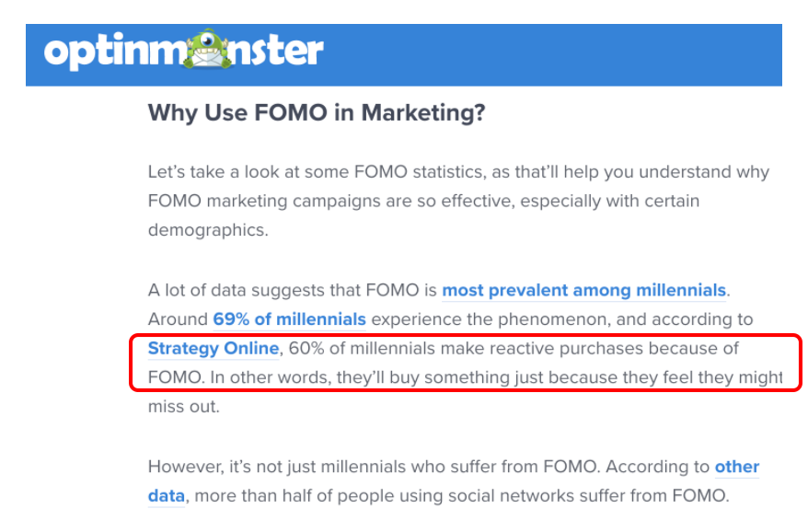Click the green monster mascot in logo
Viewport: 808px width, 532px height.
coord(209,49)
